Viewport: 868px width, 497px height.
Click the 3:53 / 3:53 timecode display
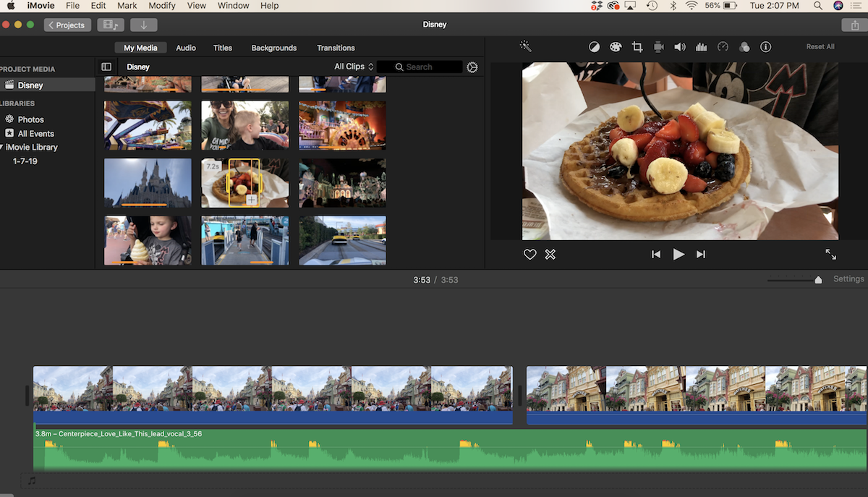435,280
